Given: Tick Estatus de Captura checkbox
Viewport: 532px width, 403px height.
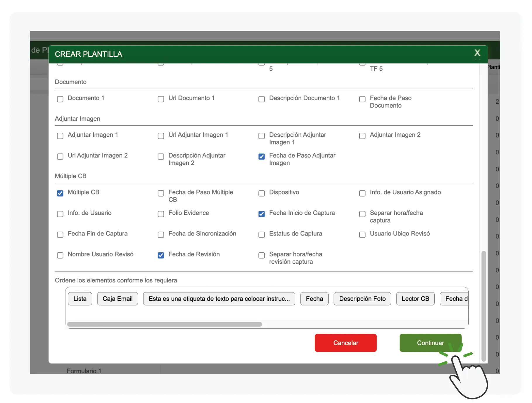Looking at the screenshot, I should [x=262, y=235].
